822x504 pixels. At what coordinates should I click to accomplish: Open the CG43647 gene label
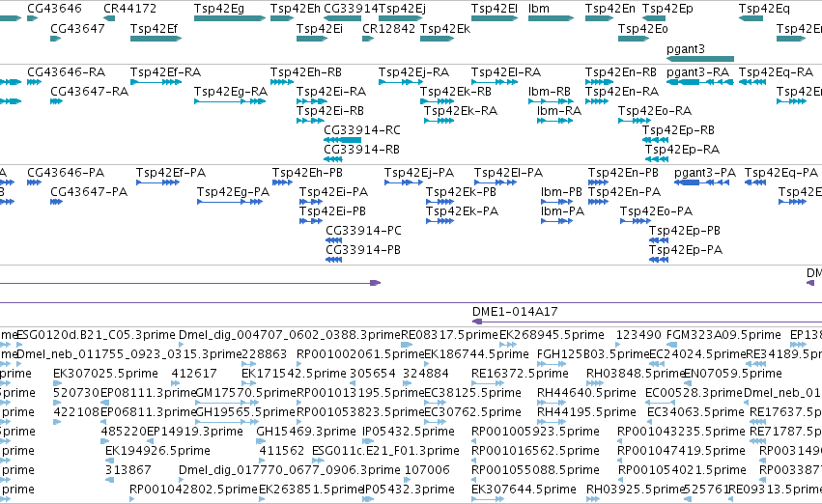tap(77, 28)
